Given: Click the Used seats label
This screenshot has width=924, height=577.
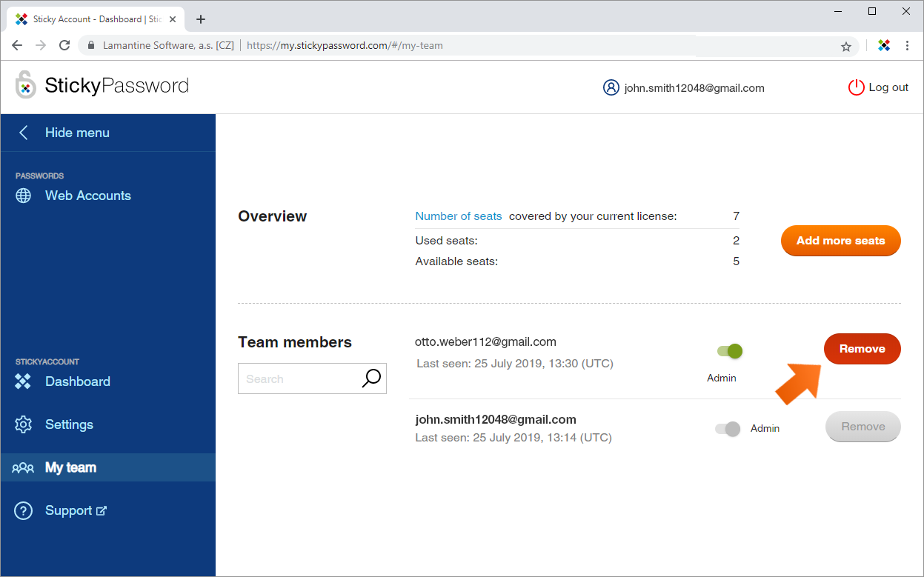Looking at the screenshot, I should [447, 241].
